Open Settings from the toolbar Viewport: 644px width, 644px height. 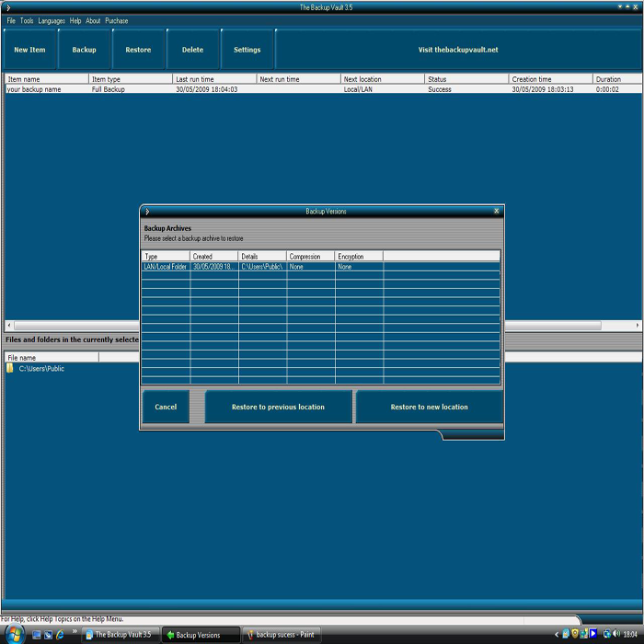click(x=247, y=50)
